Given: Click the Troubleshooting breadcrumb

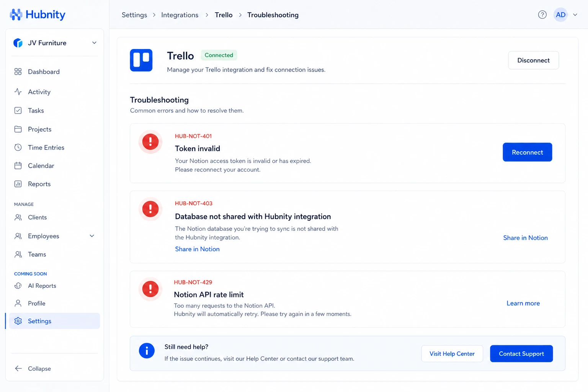Looking at the screenshot, I should click(273, 15).
